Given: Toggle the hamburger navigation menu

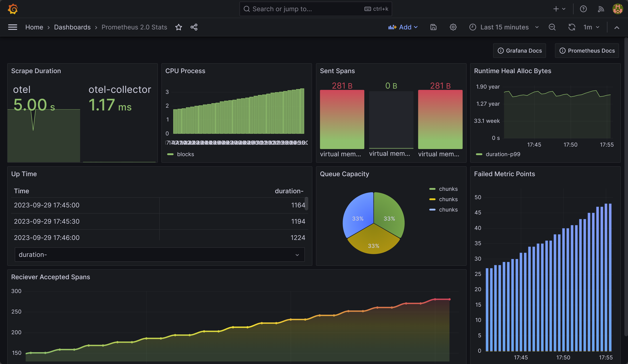Looking at the screenshot, I should [x=13, y=27].
